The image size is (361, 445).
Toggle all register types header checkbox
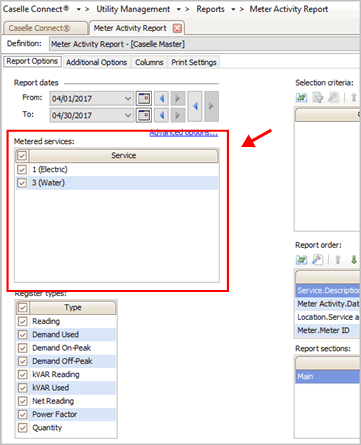23,307
